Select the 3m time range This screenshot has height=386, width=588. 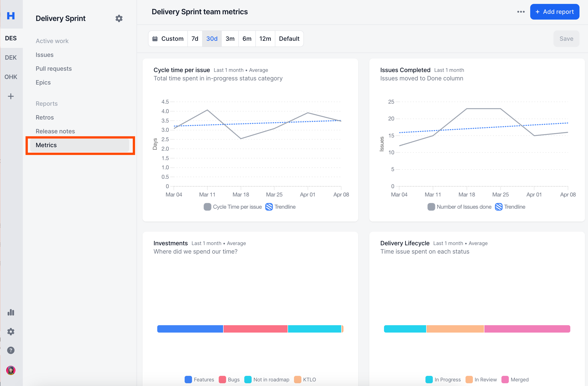230,39
